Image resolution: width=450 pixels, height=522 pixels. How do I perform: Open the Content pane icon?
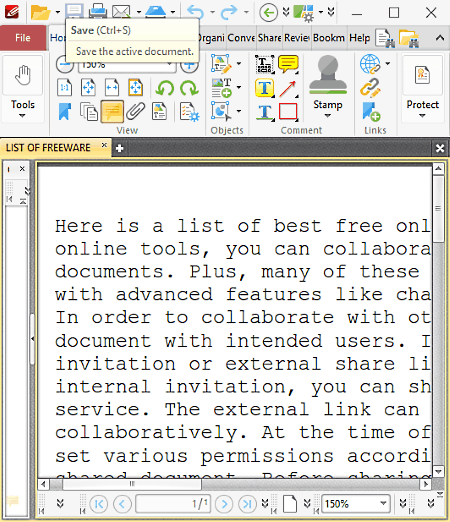pos(159,111)
